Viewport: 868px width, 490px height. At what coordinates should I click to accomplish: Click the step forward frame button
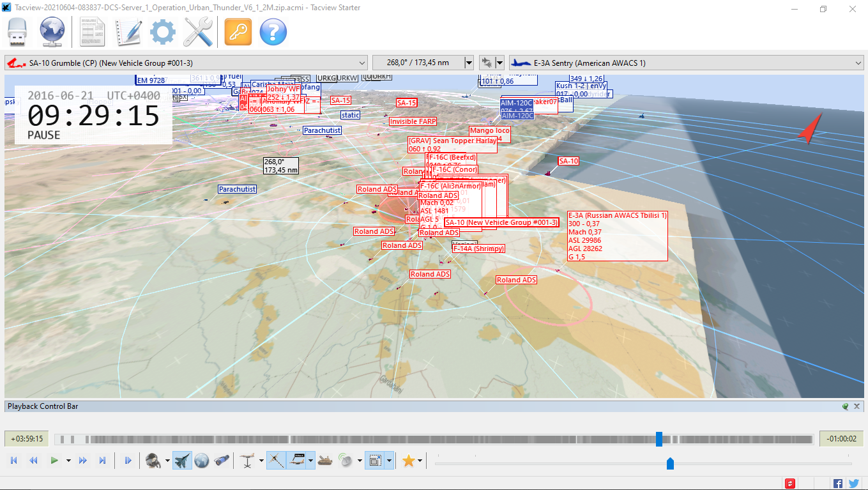coord(128,461)
